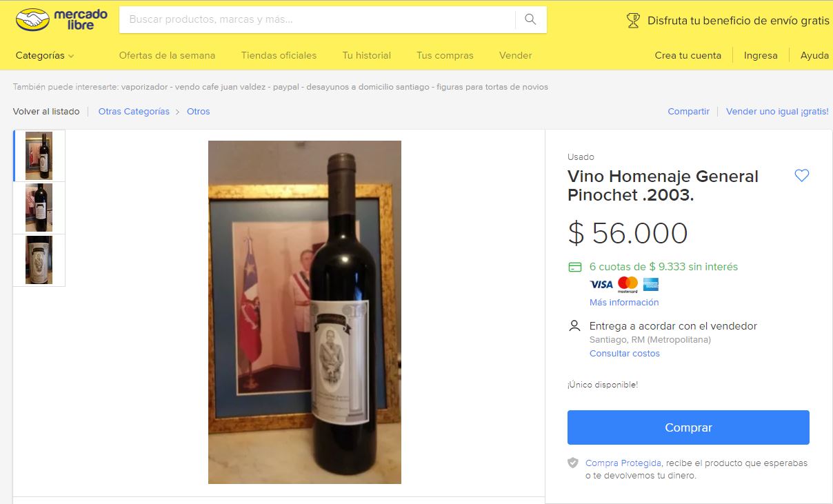Click the search magnifier icon
The width and height of the screenshot is (833, 504).
[530, 19]
